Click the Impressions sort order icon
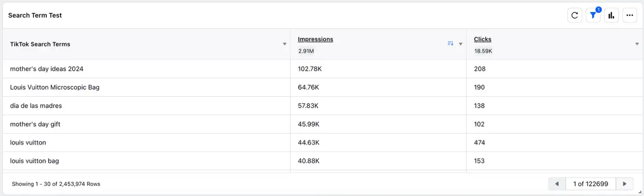The height and width of the screenshot is (196, 644). click(x=451, y=43)
